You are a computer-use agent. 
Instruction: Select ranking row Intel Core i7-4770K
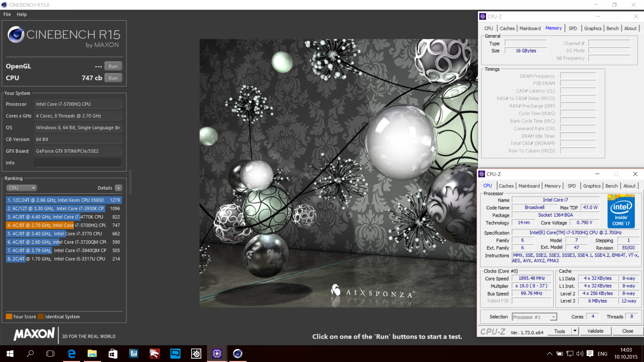(64, 217)
